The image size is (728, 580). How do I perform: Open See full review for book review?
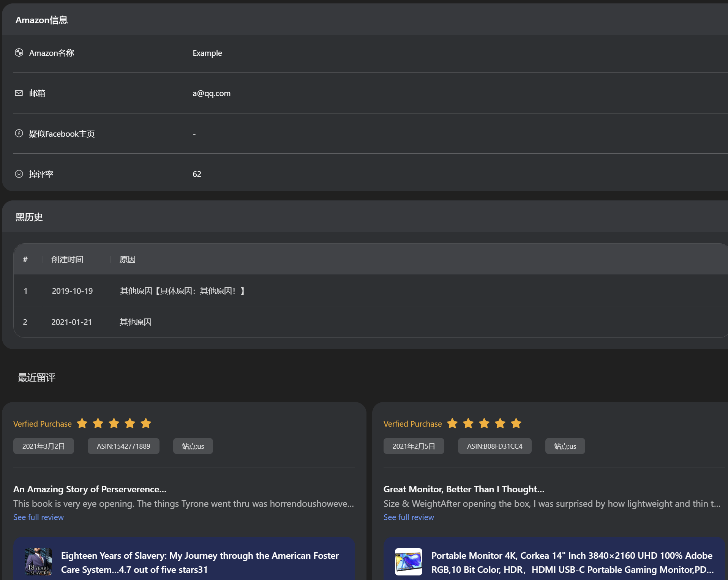(38, 517)
